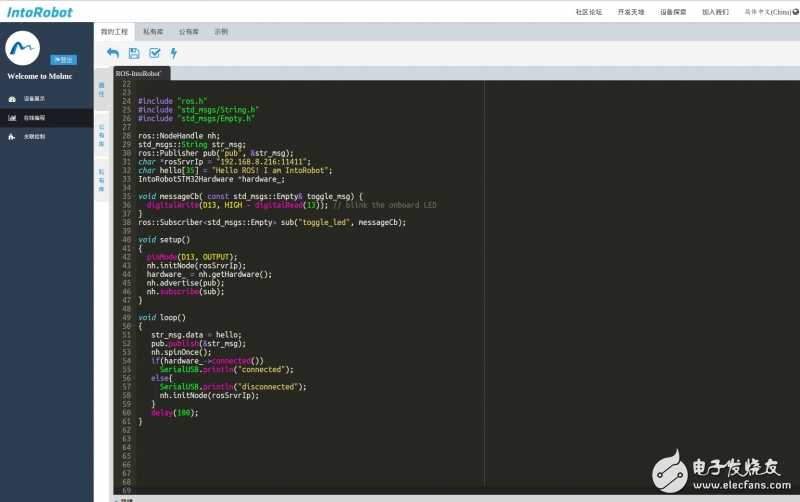
Task: Open the 开发天地 link in header
Action: 631,12
